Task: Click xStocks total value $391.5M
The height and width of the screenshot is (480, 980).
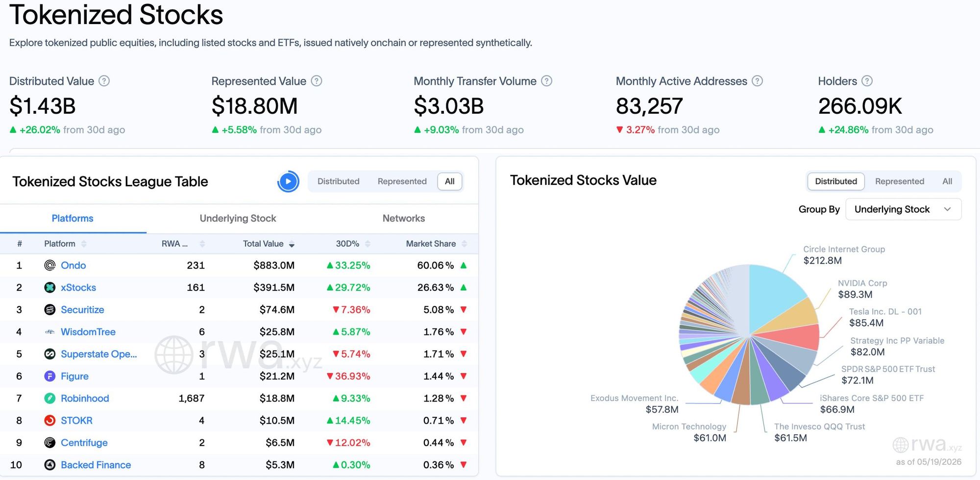Action: click(x=274, y=287)
